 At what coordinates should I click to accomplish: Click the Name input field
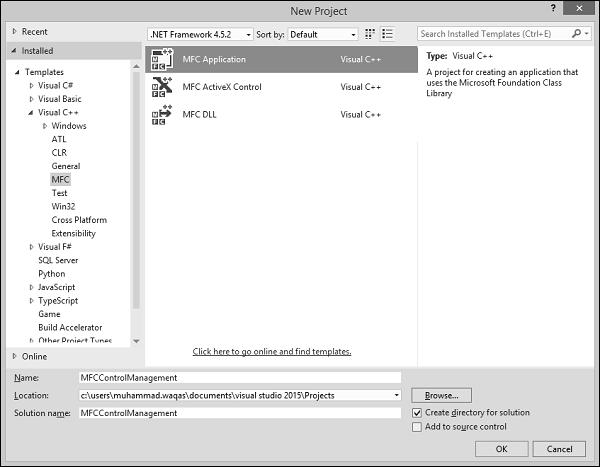[x=240, y=378]
